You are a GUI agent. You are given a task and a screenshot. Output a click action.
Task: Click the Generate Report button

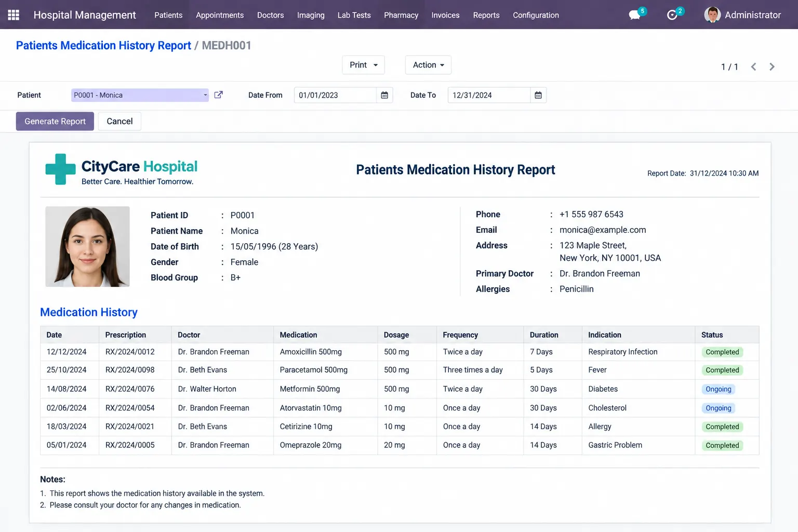pos(55,121)
